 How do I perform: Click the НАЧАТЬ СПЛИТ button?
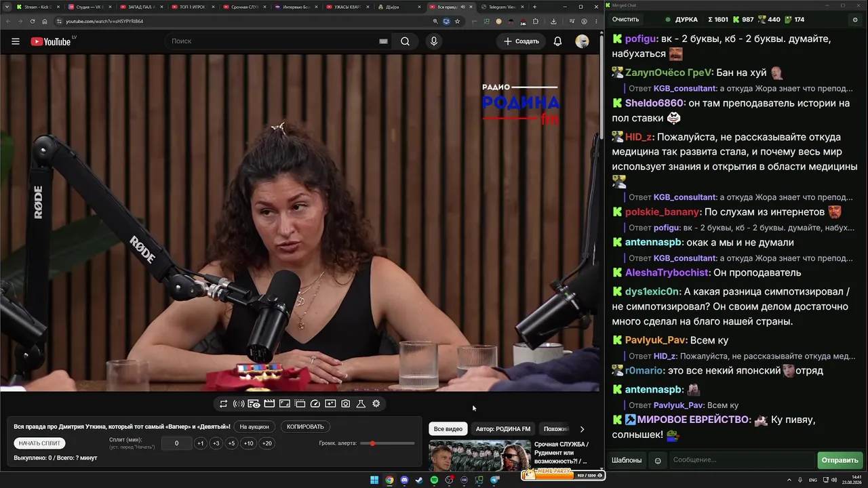point(39,443)
